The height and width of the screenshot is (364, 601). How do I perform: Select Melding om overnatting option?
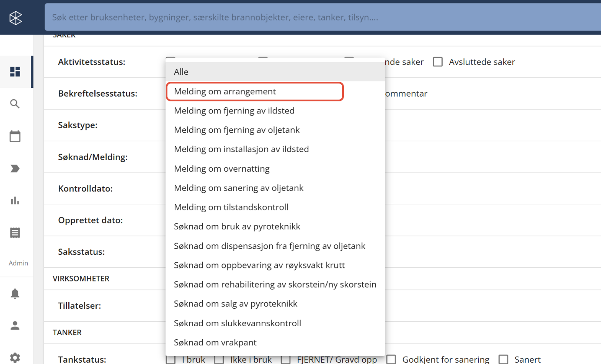275,168
